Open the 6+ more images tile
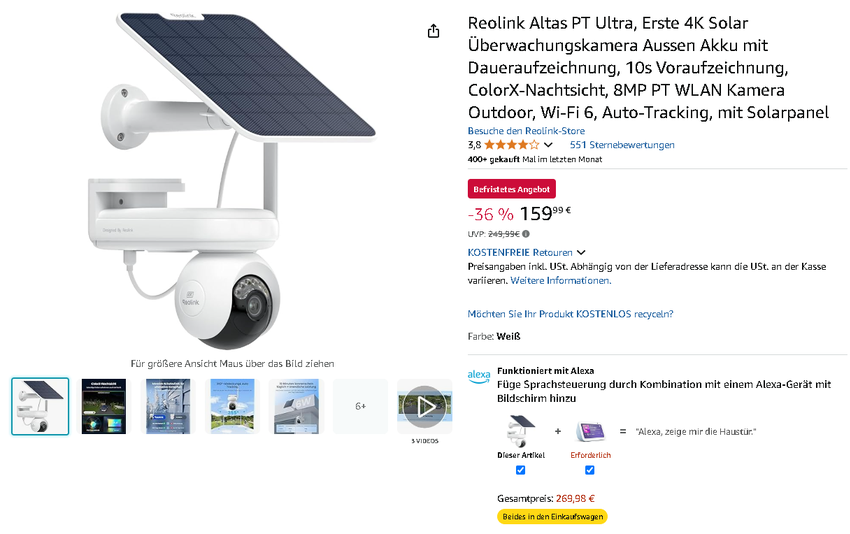Screen dimensions: 850x534 pyautogui.click(x=361, y=406)
